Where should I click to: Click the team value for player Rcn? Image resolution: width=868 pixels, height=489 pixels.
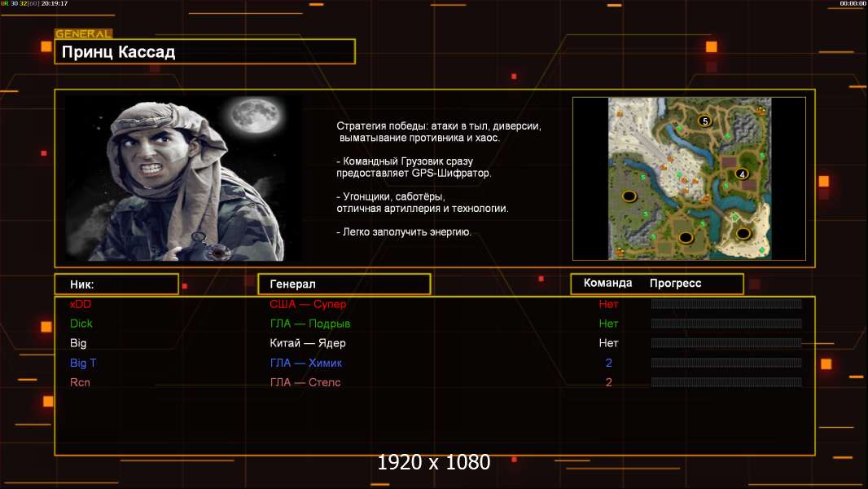pos(608,382)
